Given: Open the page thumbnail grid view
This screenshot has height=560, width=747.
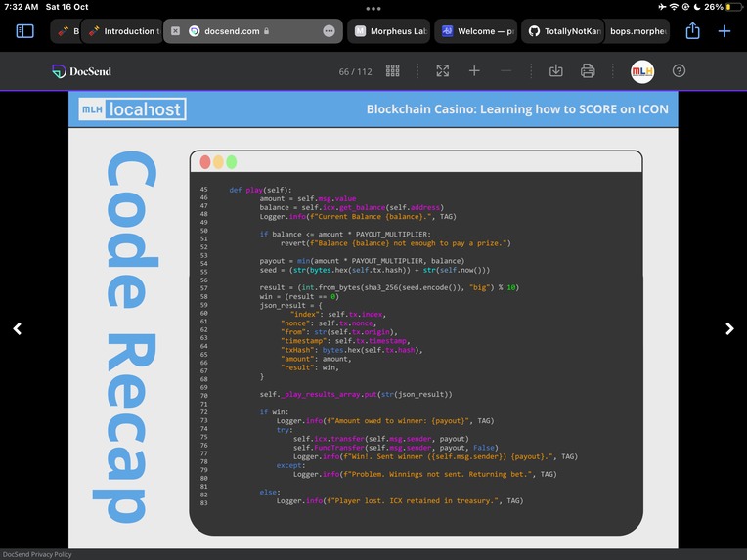Looking at the screenshot, I should tap(392, 71).
